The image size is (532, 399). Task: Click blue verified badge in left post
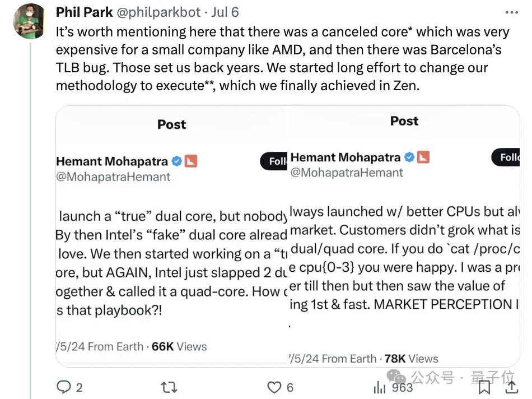[176, 161]
